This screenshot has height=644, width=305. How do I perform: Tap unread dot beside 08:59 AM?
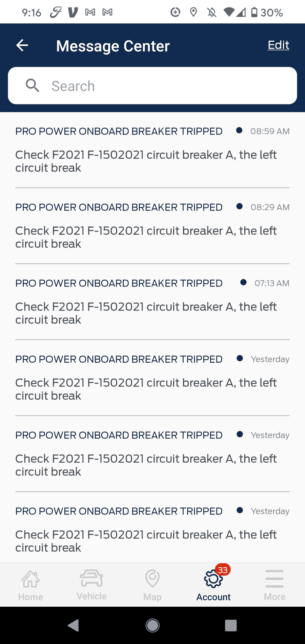pos(239,130)
